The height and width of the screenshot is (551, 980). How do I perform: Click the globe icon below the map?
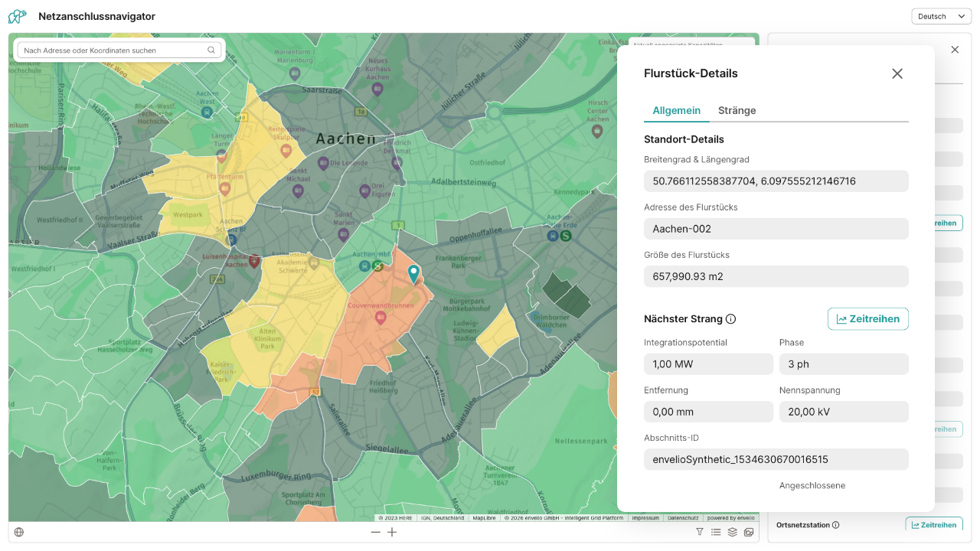pos(19,532)
